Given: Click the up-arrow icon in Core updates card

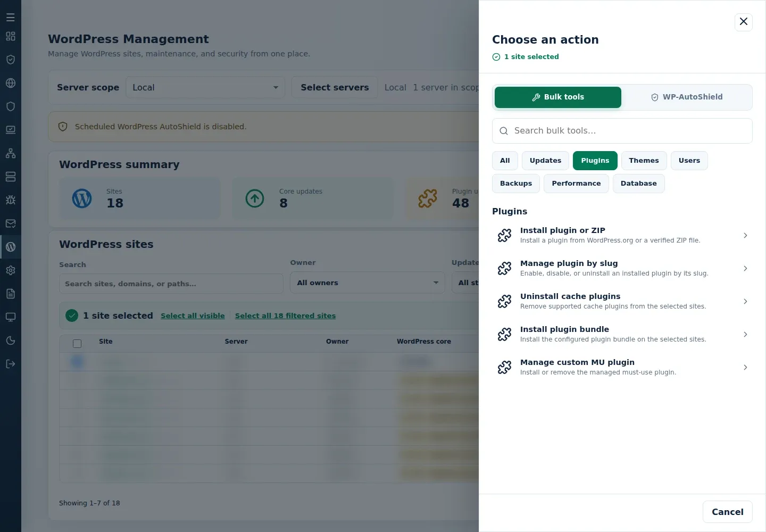Looking at the screenshot, I should [255, 198].
